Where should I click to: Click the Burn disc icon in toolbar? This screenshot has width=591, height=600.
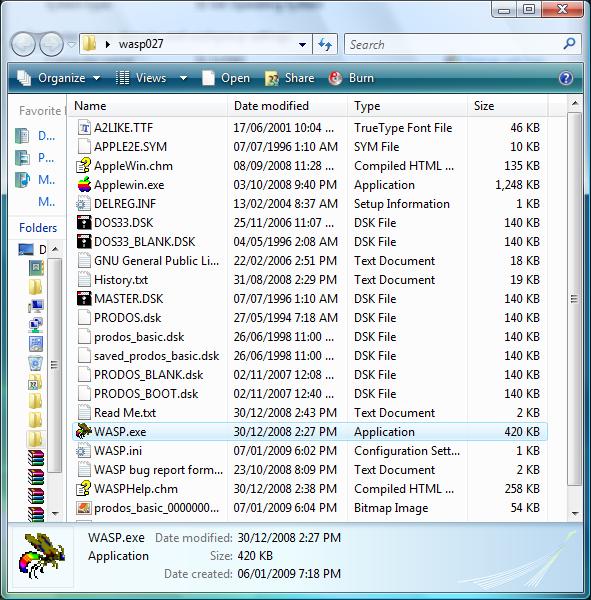[x=335, y=78]
